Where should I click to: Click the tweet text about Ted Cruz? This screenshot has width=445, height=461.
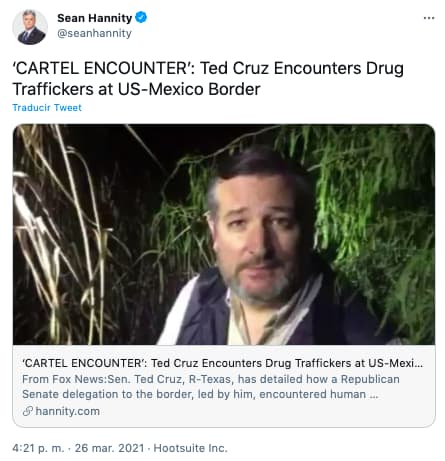pyautogui.click(x=208, y=79)
